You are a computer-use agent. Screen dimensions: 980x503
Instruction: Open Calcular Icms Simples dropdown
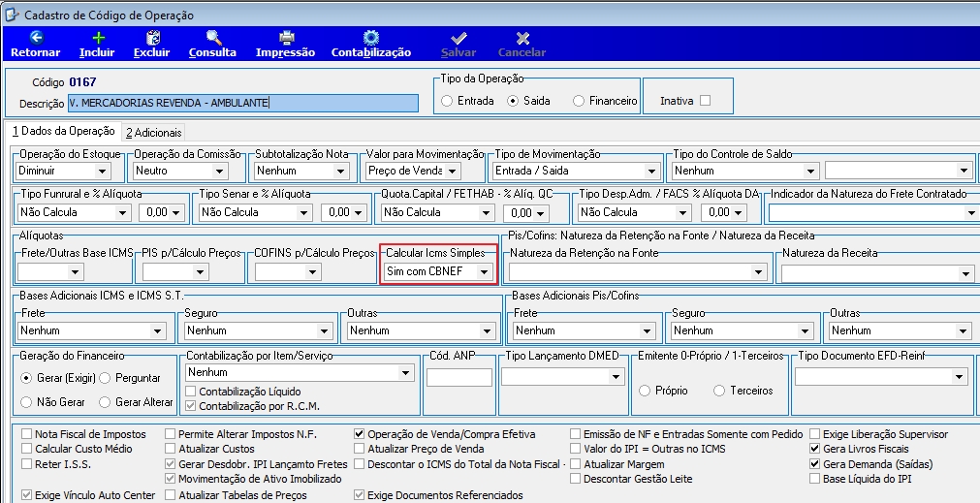point(484,271)
